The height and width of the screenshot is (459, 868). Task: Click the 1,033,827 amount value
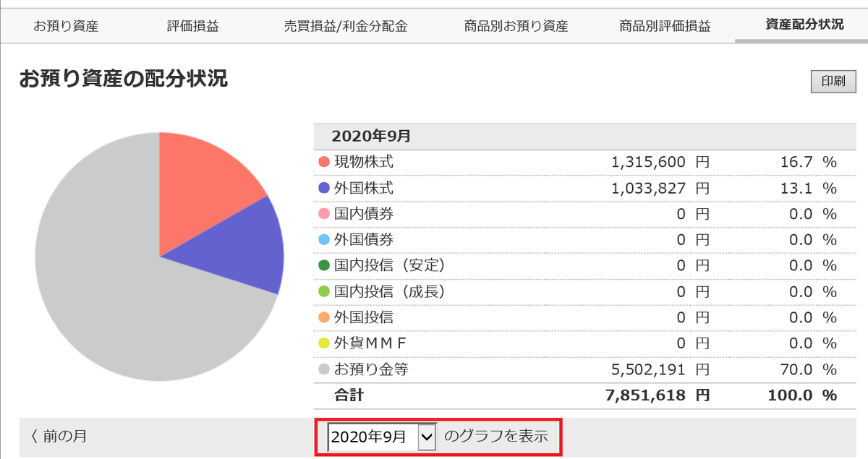click(x=647, y=188)
